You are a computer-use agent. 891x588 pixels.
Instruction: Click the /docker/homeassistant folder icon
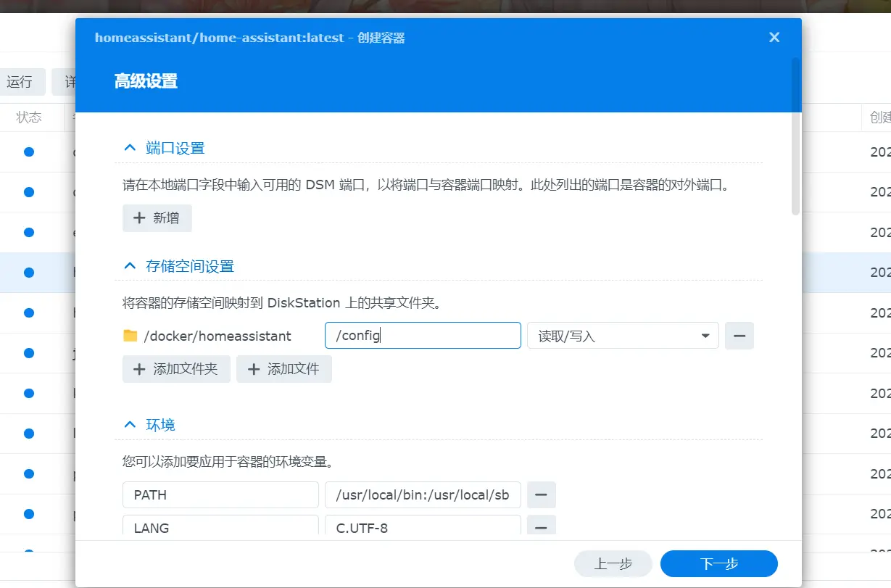(130, 336)
